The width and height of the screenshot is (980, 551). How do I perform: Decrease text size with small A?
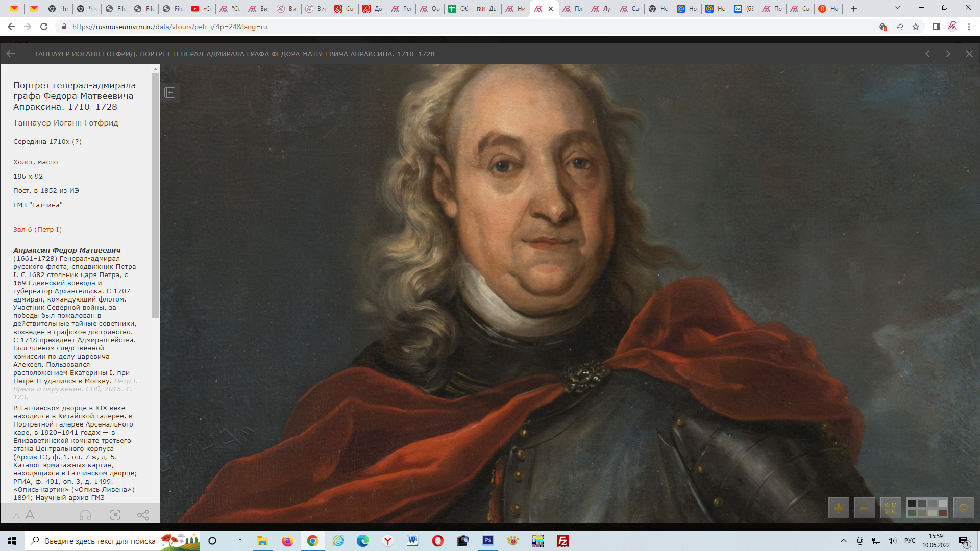pyautogui.click(x=16, y=516)
